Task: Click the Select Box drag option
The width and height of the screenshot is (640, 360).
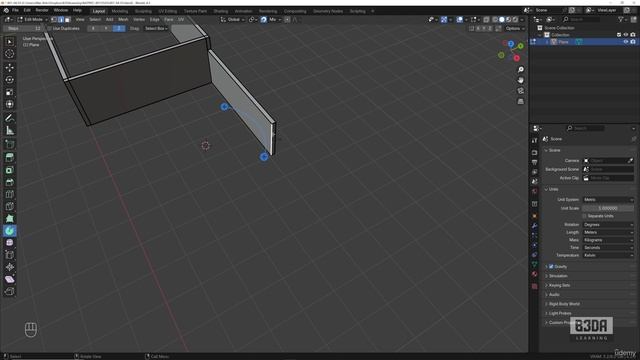Action: [156, 29]
